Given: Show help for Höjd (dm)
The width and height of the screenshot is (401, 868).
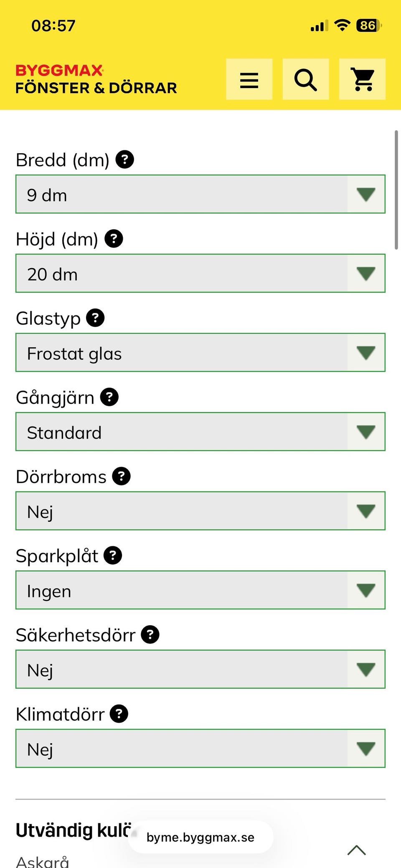Looking at the screenshot, I should 114,239.
